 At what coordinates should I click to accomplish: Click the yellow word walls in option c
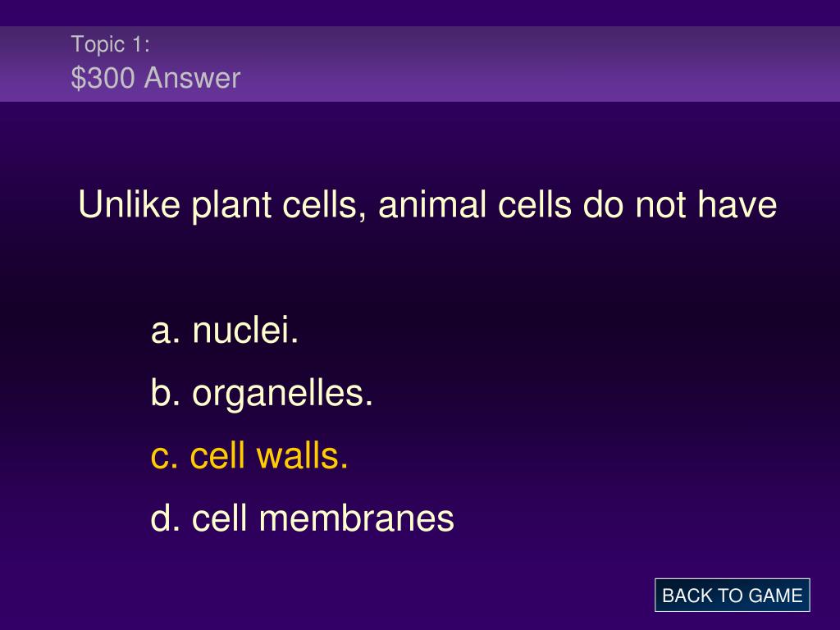(302, 455)
